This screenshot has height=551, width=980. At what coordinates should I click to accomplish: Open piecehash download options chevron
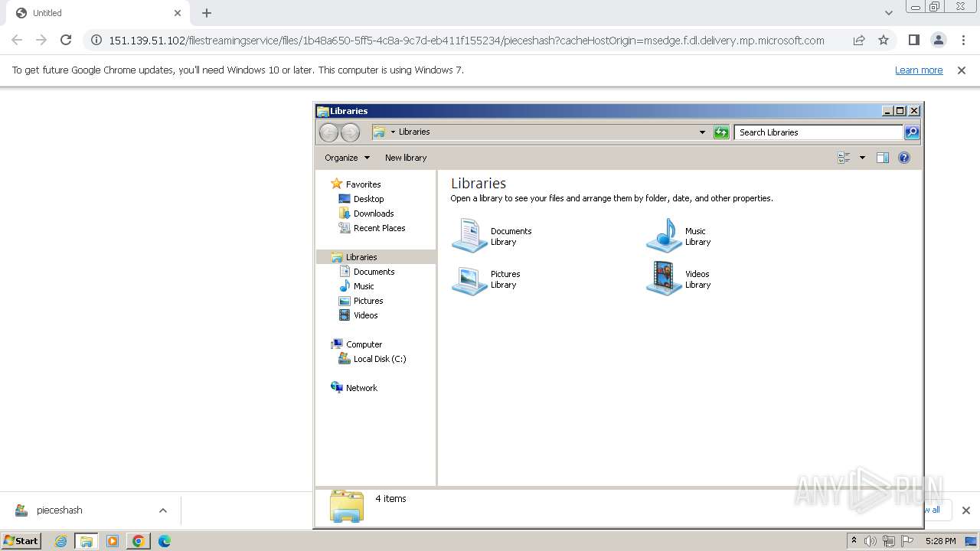[x=163, y=510]
